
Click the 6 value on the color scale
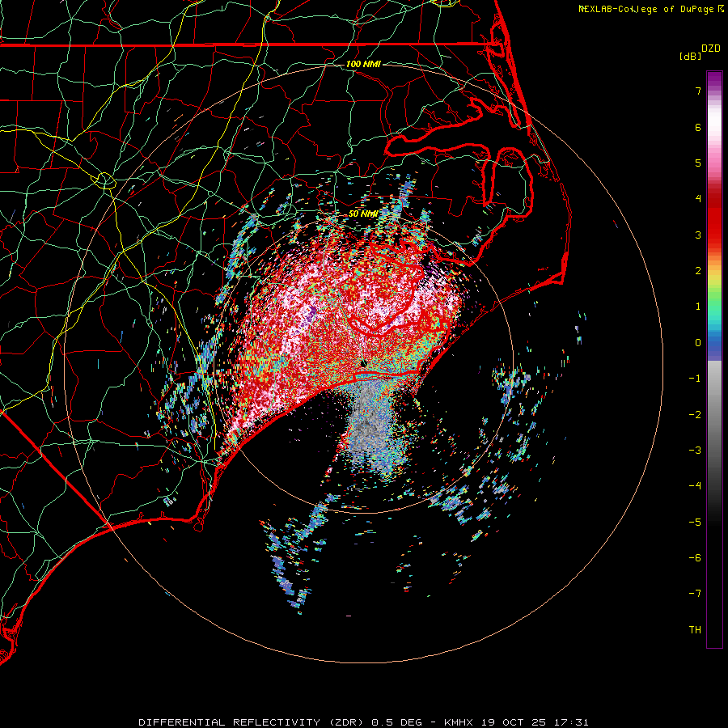(x=698, y=127)
